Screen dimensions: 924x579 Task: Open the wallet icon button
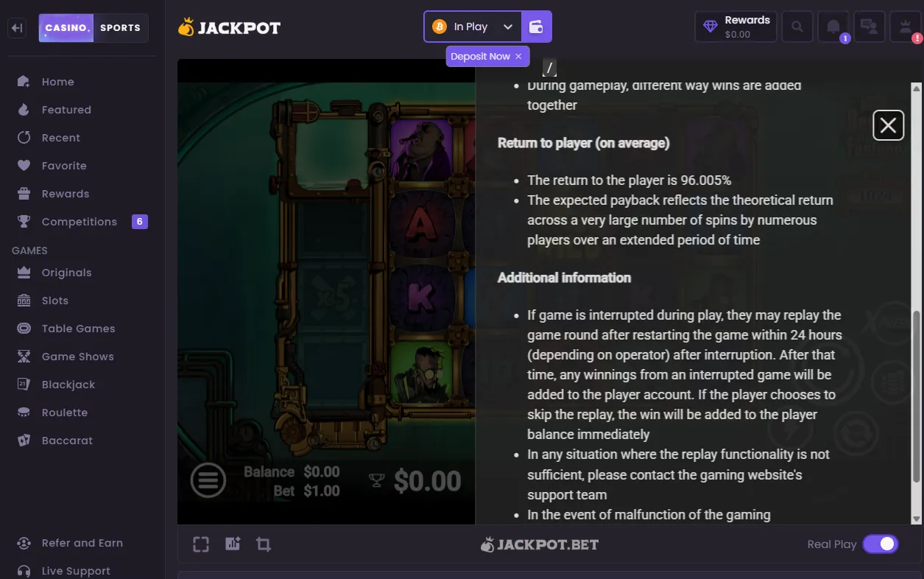point(536,27)
